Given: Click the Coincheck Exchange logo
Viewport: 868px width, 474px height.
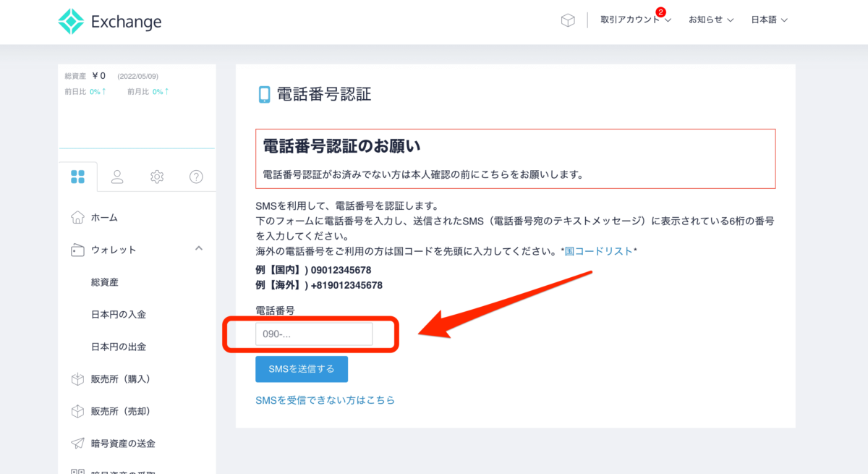Looking at the screenshot, I should coord(110,22).
